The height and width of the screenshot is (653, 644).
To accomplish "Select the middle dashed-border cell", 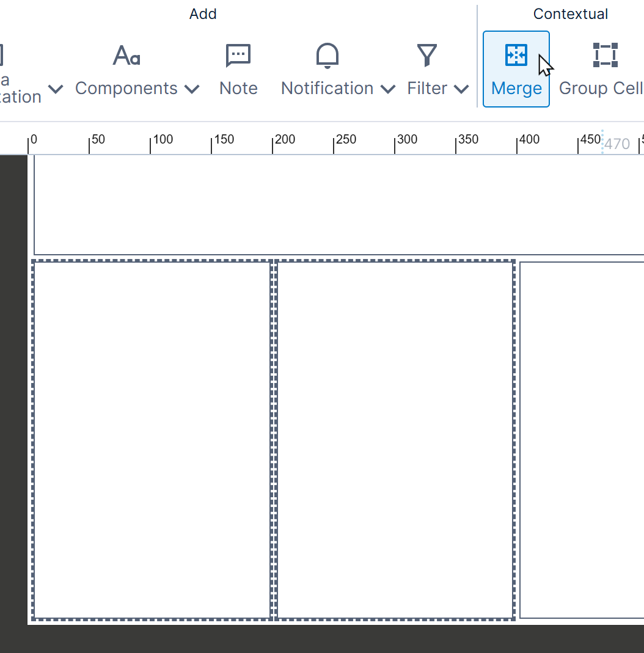I will coord(394,440).
